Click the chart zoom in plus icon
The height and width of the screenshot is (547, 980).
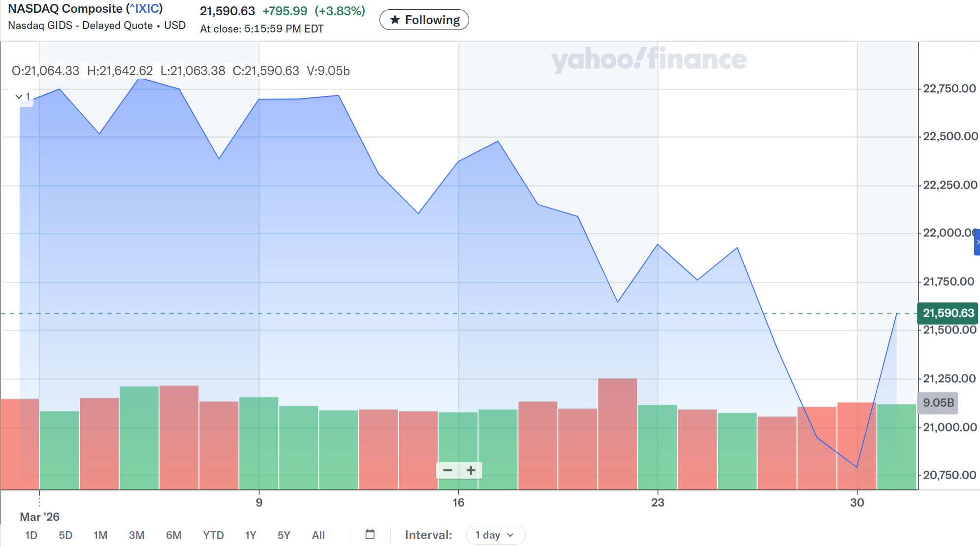(x=471, y=471)
